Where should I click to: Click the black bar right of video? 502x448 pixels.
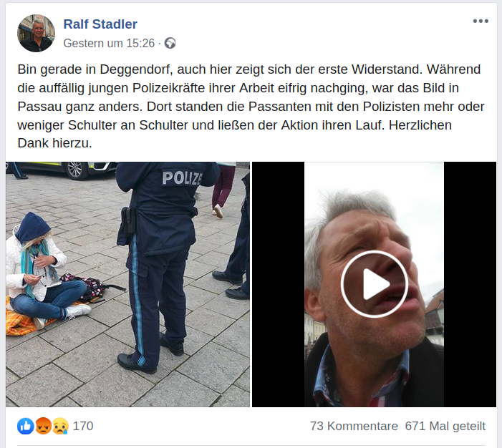[470, 284]
